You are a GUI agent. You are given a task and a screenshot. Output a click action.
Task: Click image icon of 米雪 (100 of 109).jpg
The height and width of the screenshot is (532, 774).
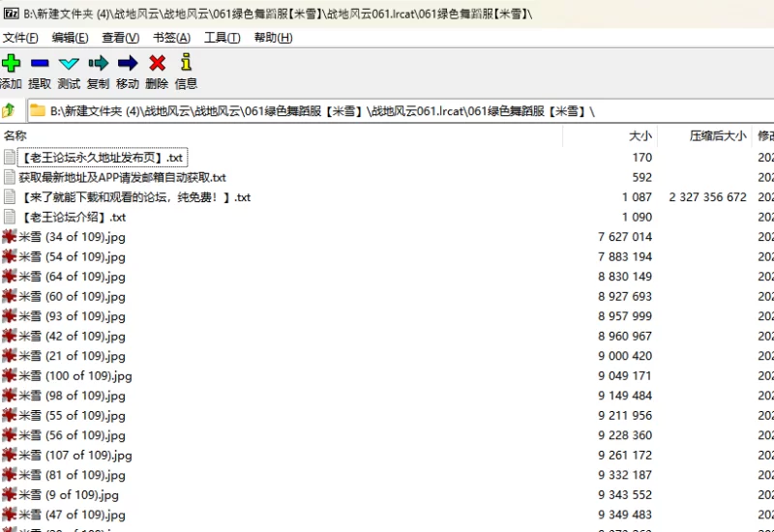tap(10, 375)
